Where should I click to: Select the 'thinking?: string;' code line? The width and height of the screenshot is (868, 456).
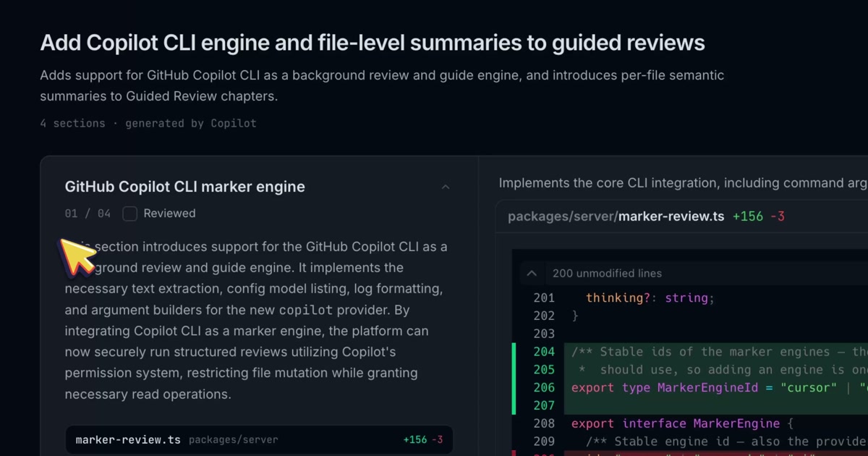pos(650,297)
